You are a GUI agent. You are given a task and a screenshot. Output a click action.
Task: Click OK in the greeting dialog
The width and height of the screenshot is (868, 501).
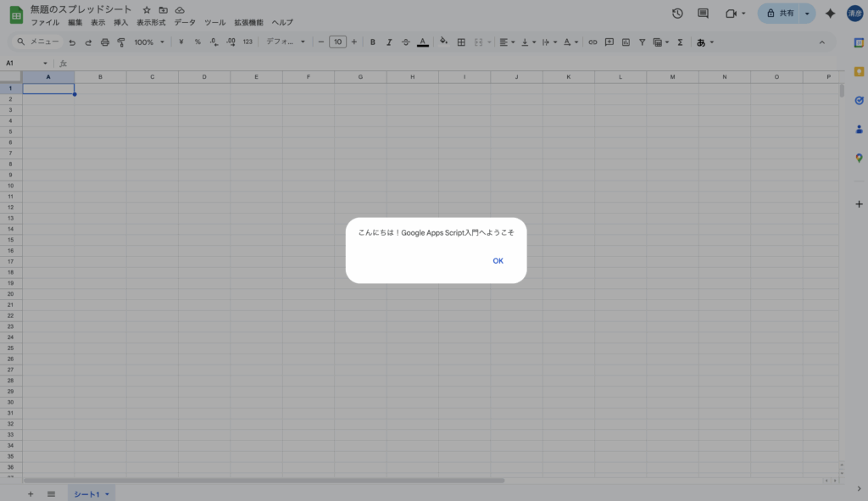(x=498, y=261)
